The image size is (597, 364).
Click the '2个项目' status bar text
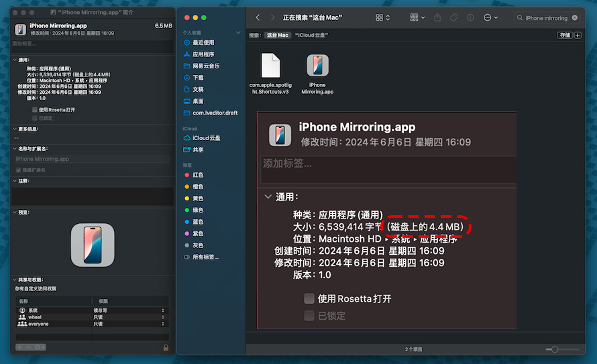click(x=413, y=349)
